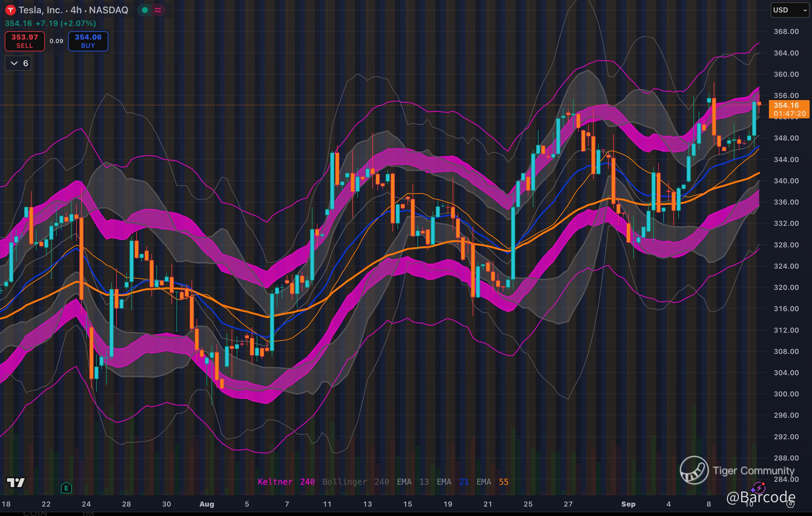
Task: Click the Aug label on time axis
Action: pyautogui.click(x=207, y=504)
